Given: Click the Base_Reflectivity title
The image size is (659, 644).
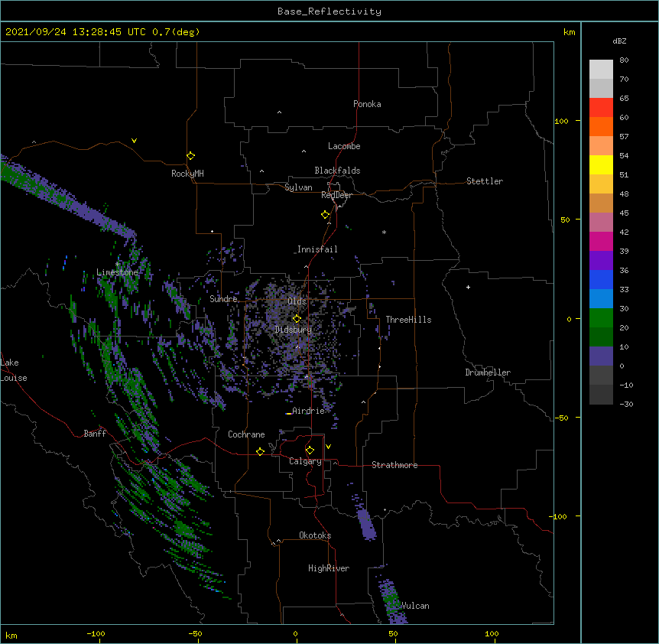Looking at the screenshot, I should pos(329,11).
